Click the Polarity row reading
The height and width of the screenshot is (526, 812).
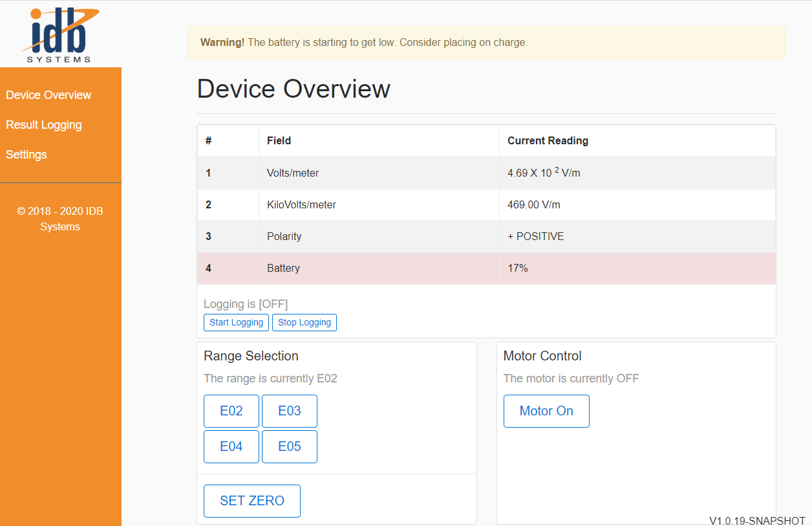[536, 237]
